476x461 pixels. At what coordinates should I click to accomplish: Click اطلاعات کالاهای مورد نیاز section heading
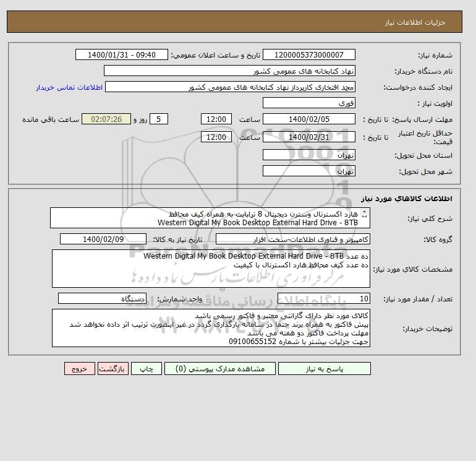pyautogui.click(x=407, y=199)
